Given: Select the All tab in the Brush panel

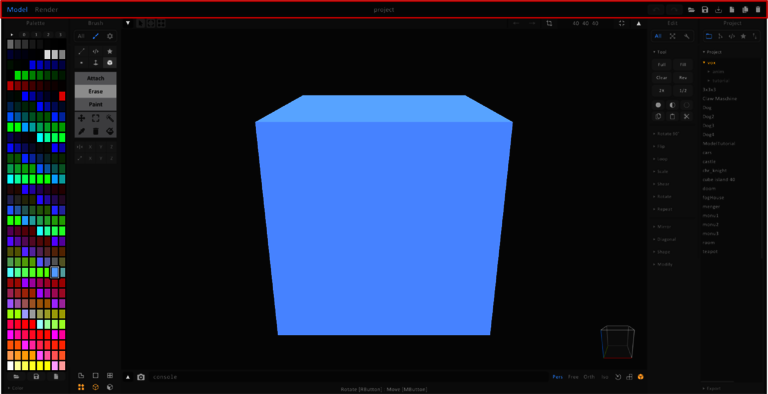Looking at the screenshot, I should [x=81, y=36].
